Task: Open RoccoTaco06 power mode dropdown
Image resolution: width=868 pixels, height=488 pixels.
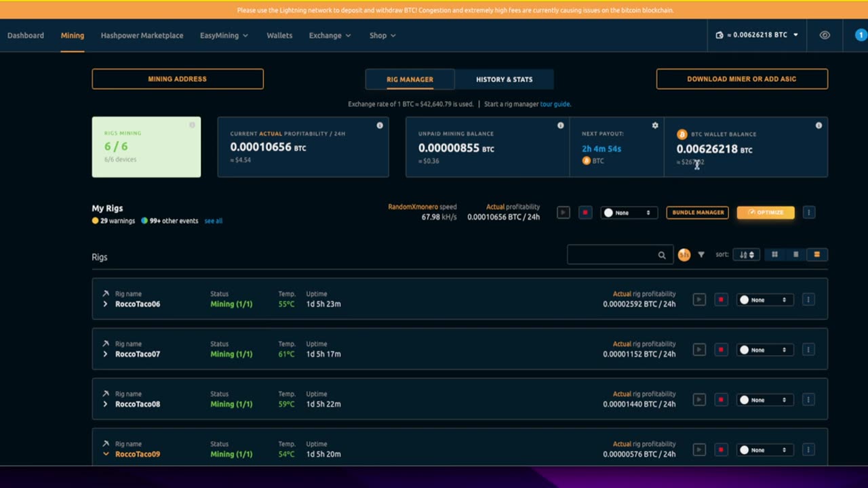Action: tap(765, 300)
